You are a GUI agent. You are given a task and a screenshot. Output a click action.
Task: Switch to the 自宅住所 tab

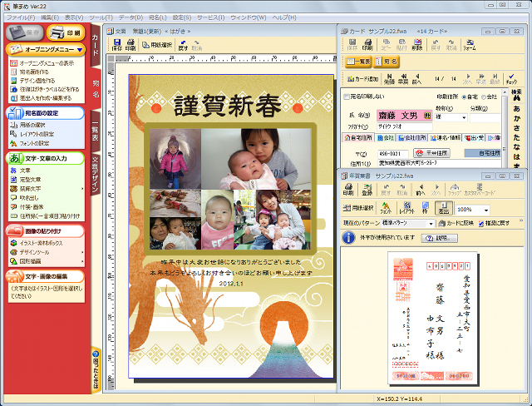(x=358, y=138)
